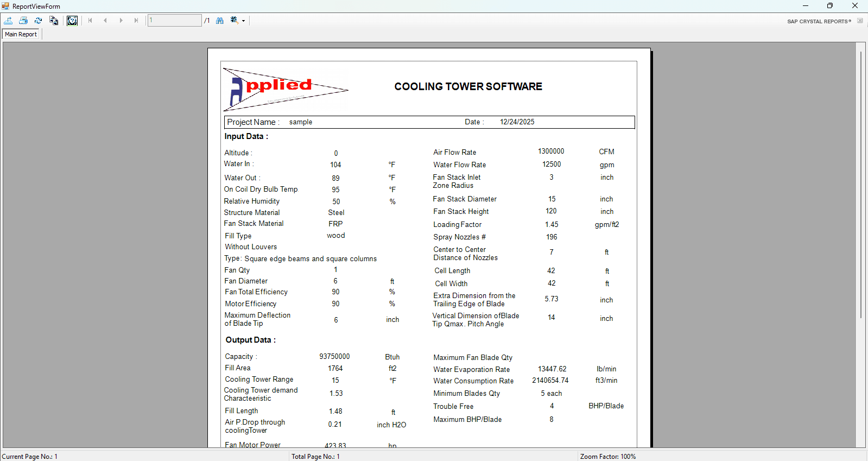The width and height of the screenshot is (868, 461).
Task: Click Water Consumption Rate value 2140654.74
Action: point(550,381)
